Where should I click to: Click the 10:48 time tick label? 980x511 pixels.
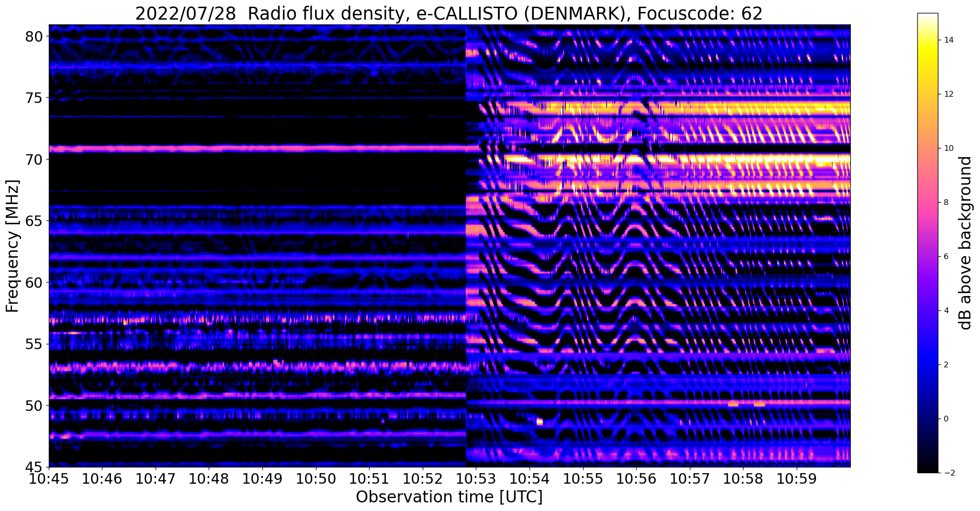coord(209,478)
